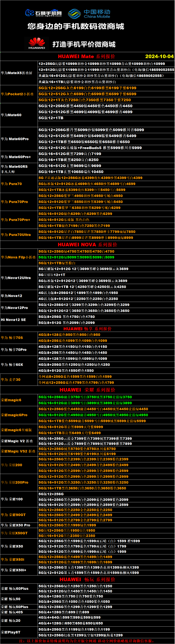The height and width of the screenshot is (644, 175).
Task: Click the 华为 畅享70S model name
Action: pyautogui.click(x=12, y=338)
